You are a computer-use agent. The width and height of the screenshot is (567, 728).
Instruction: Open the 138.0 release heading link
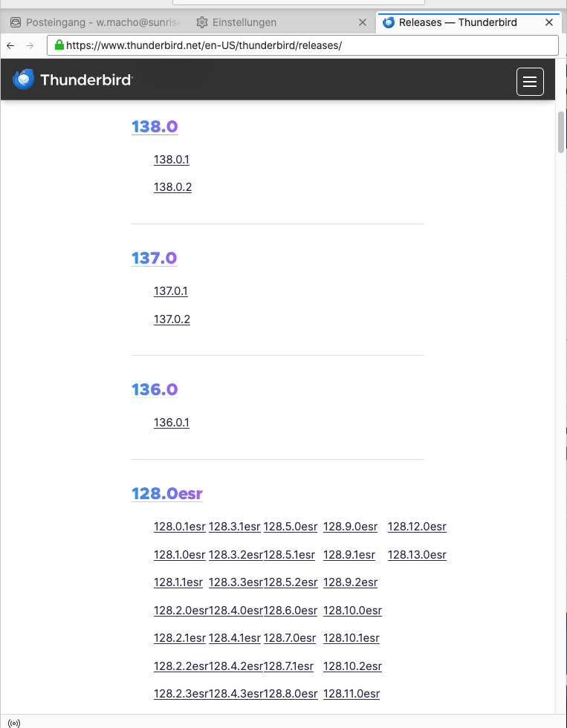click(155, 127)
